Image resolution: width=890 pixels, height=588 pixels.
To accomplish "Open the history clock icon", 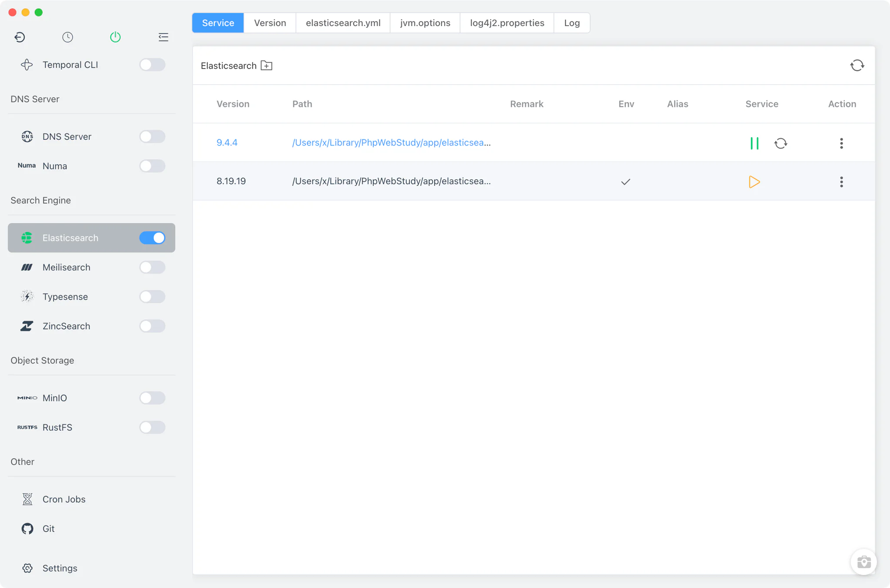I will [x=67, y=37].
